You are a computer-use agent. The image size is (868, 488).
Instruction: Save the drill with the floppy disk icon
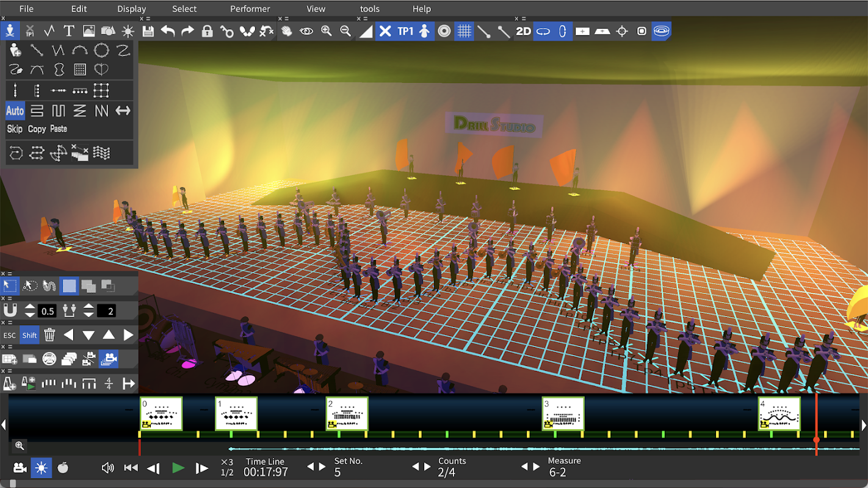pyautogui.click(x=148, y=31)
